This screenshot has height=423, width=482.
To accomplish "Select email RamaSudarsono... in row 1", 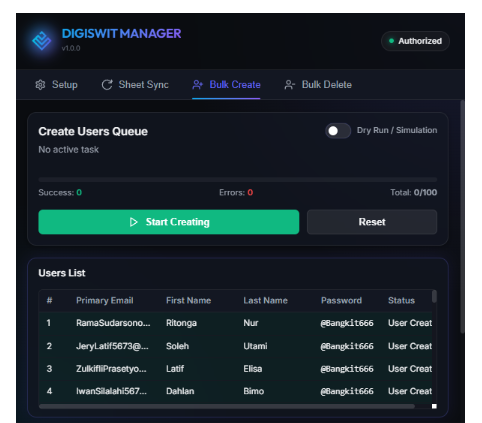I will (113, 323).
